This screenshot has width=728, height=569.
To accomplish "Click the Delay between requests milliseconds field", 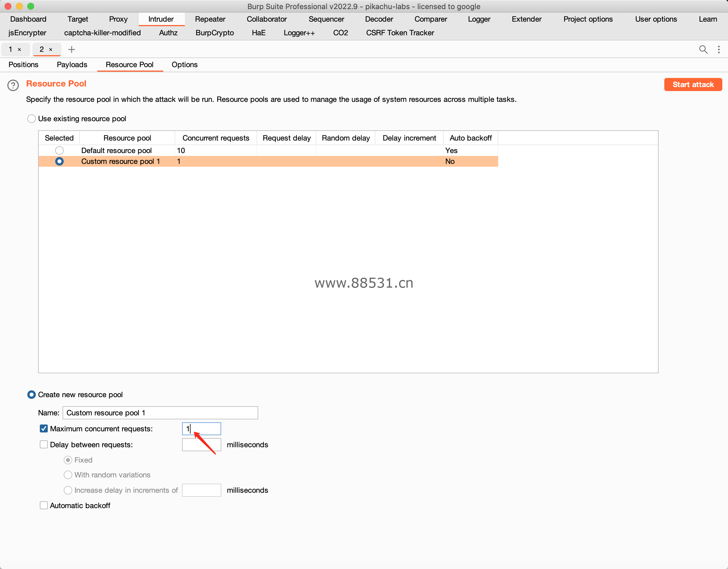I will click(x=201, y=445).
